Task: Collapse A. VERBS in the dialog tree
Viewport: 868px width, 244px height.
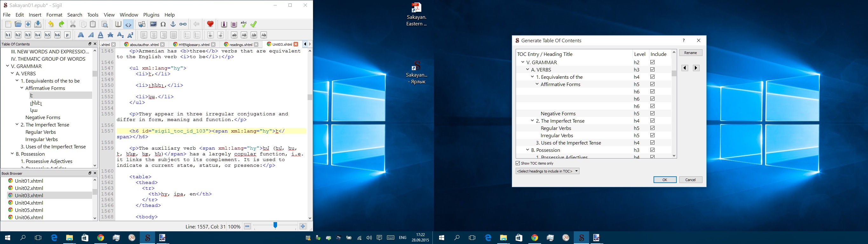Action: 528,70
